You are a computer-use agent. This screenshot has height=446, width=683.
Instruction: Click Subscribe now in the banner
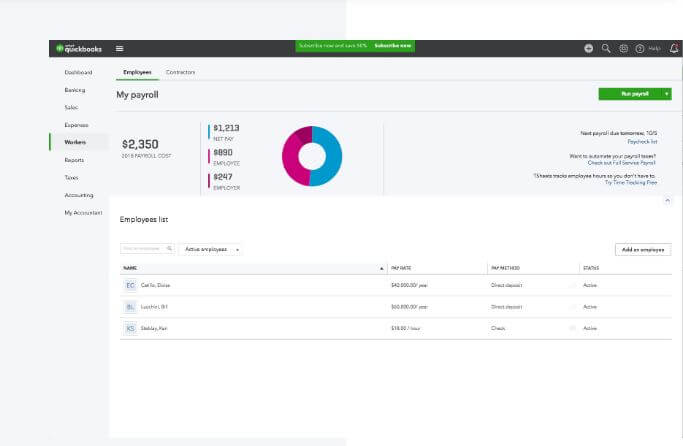pyautogui.click(x=393, y=45)
